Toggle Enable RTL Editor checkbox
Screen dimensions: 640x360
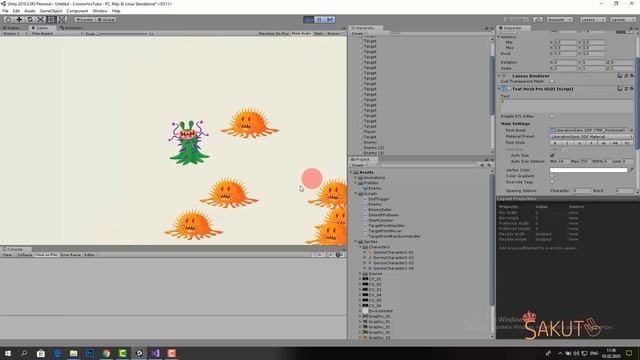(x=552, y=116)
